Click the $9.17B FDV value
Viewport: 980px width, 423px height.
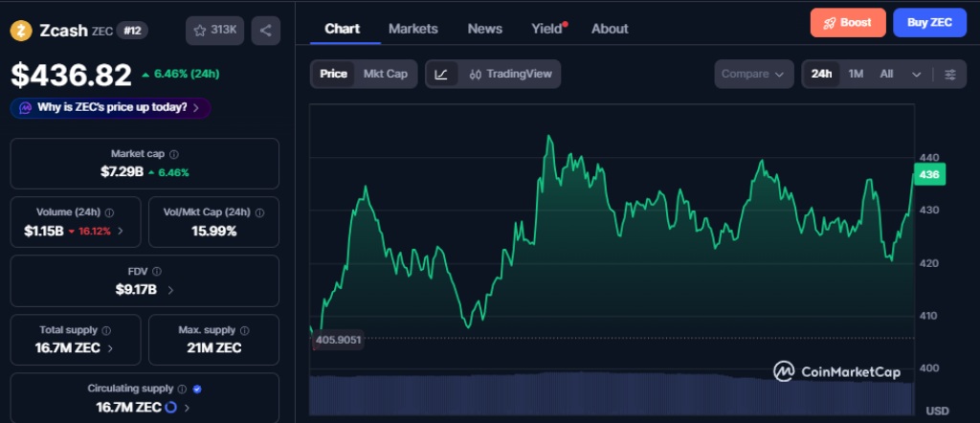tap(136, 289)
